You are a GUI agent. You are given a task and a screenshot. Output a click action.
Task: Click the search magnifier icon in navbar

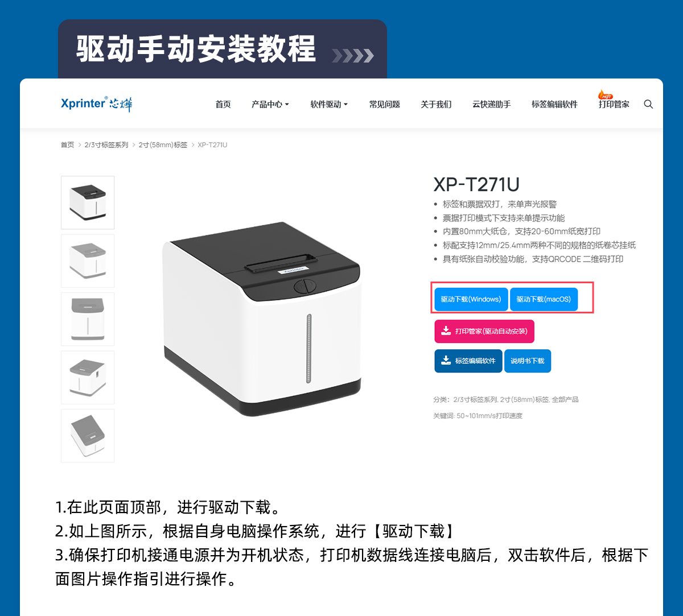tap(648, 104)
